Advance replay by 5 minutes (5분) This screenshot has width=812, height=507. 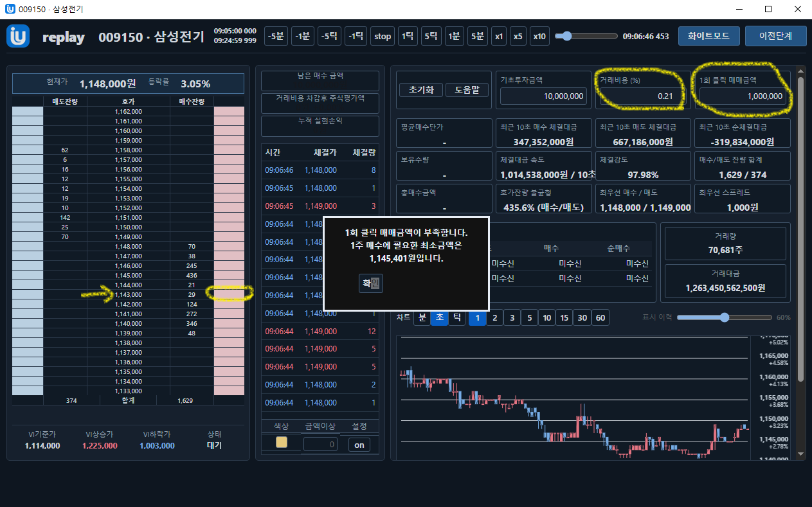(x=477, y=36)
